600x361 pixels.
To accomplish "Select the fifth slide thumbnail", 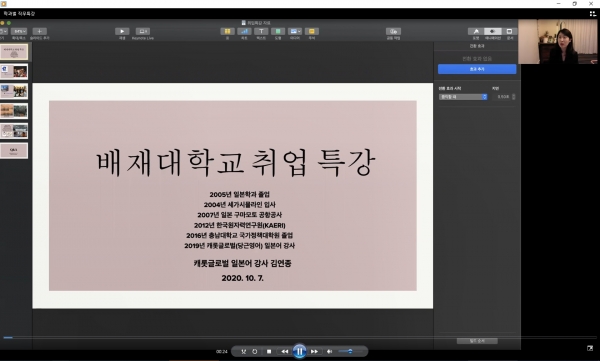I will (x=14, y=131).
